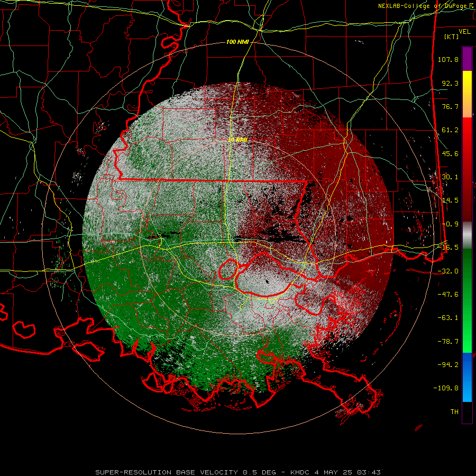Click the -78.7 velocity scale value
The height and width of the screenshot is (476, 476).
[x=448, y=342]
